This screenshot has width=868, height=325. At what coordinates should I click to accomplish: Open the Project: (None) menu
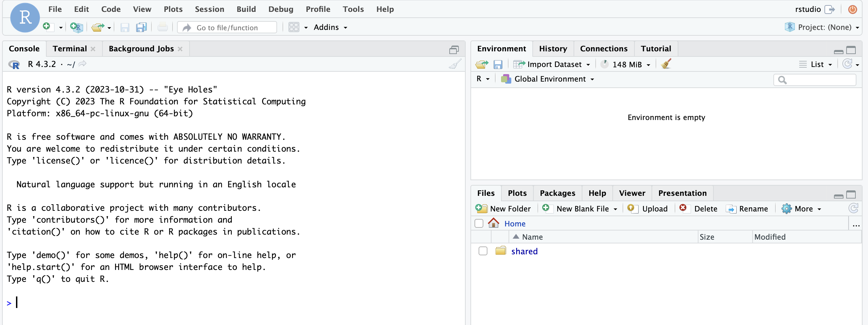[x=822, y=27]
